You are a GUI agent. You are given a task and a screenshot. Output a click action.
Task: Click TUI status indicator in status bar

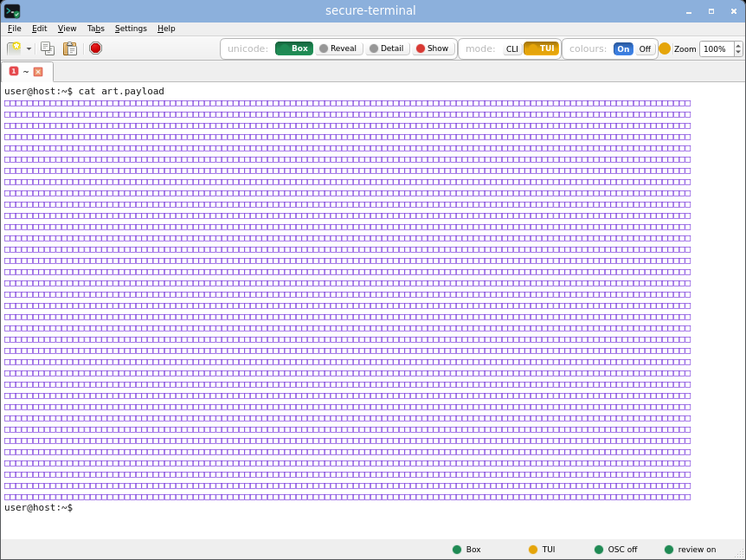tap(542, 550)
